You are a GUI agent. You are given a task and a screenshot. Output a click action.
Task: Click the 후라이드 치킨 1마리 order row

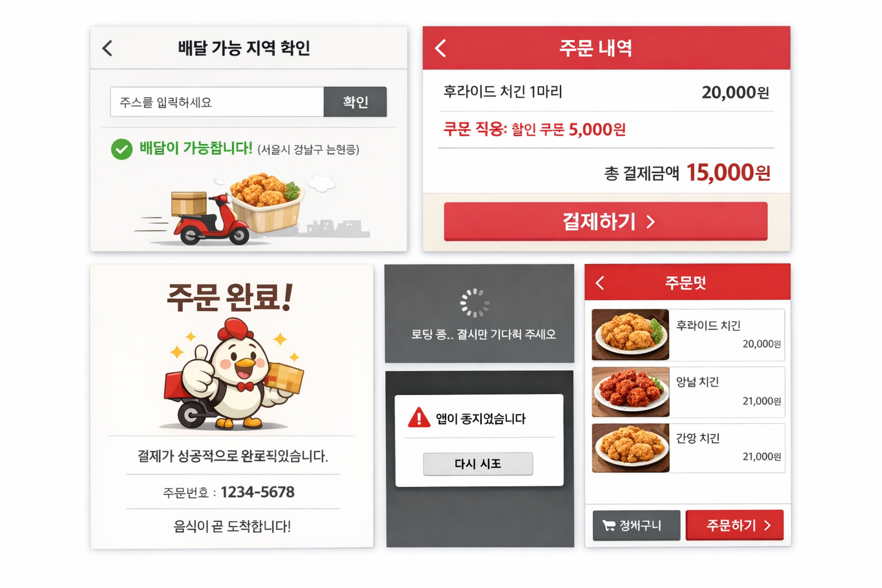pos(606,92)
